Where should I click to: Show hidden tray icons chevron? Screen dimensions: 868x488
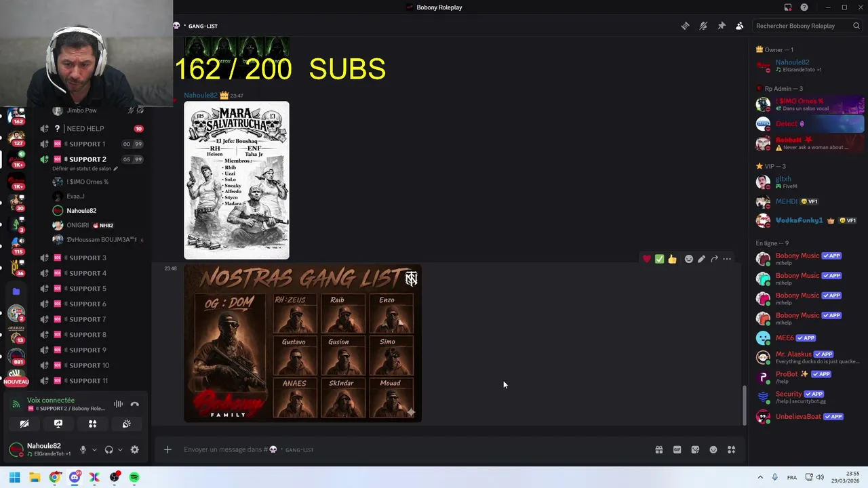click(760, 477)
